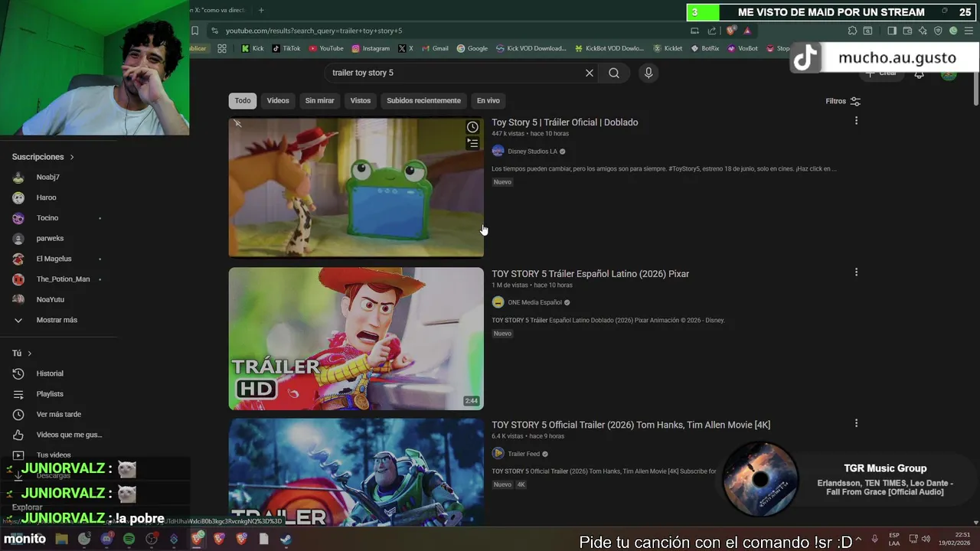This screenshot has width=980, height=551.
Task: Open Spotify from the taskbar
Action: 129,539
